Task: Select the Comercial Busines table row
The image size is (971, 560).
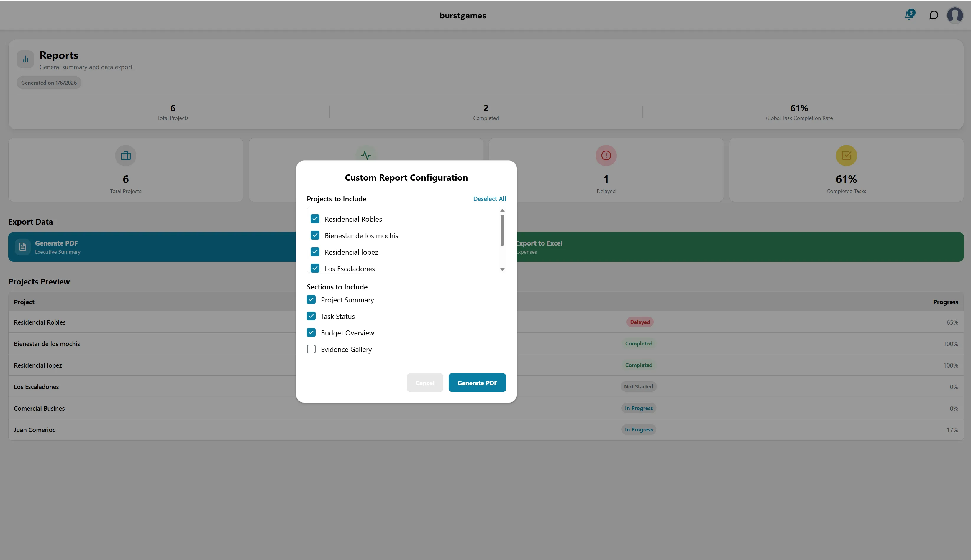Action: coord(486,408)
